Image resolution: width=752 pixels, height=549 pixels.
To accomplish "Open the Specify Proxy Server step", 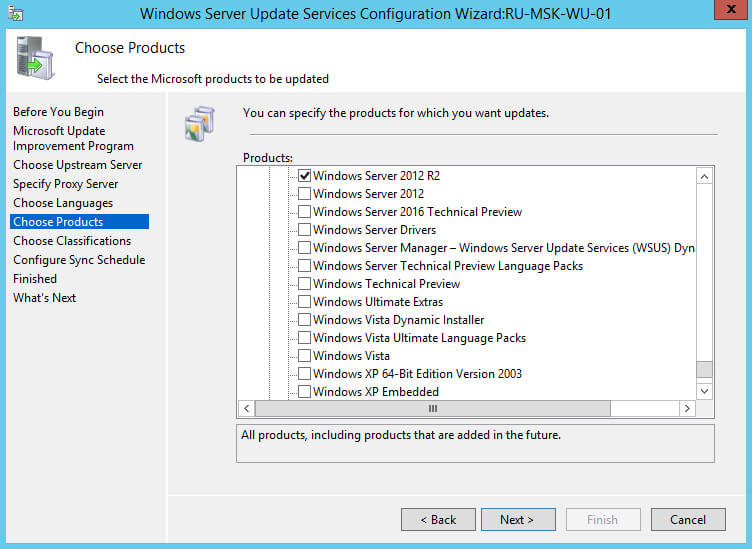I will 66,184.
